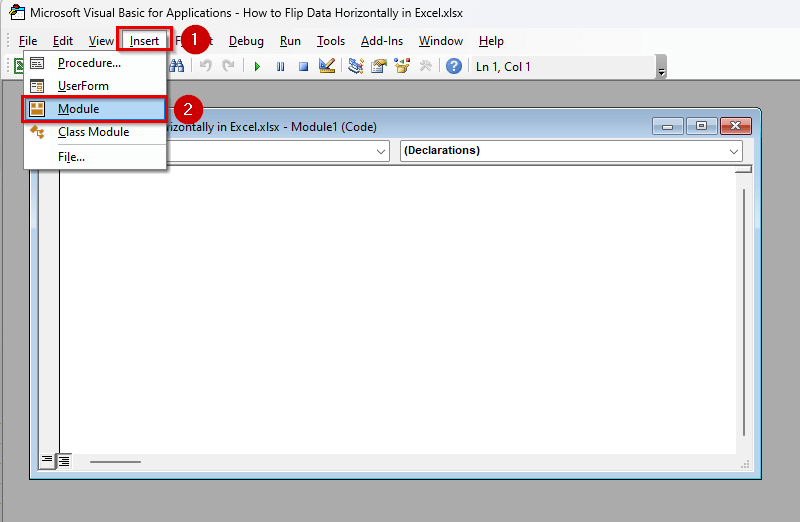The image size is (800, 522).
Task: Select Module in the Insert menu
Action: tap(95, 109)
